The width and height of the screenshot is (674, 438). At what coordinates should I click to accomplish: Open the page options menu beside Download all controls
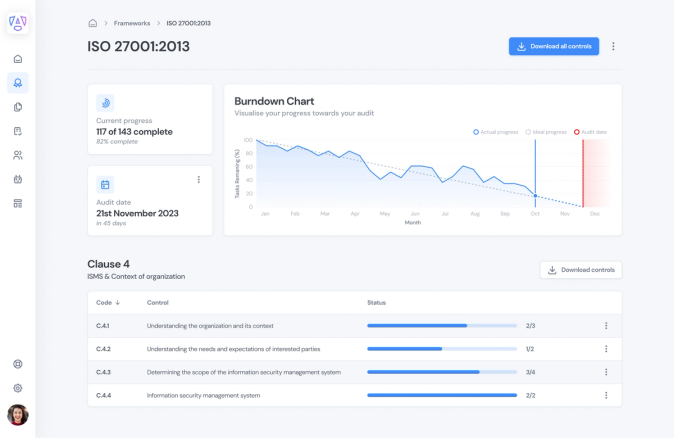613,46
